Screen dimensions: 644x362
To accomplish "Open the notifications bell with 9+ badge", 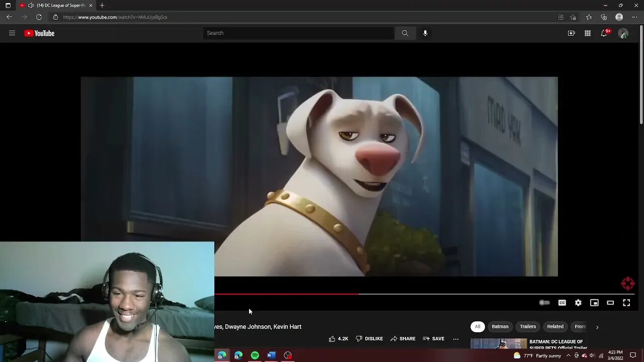I will pyautogui.click(x=604, y=33).
